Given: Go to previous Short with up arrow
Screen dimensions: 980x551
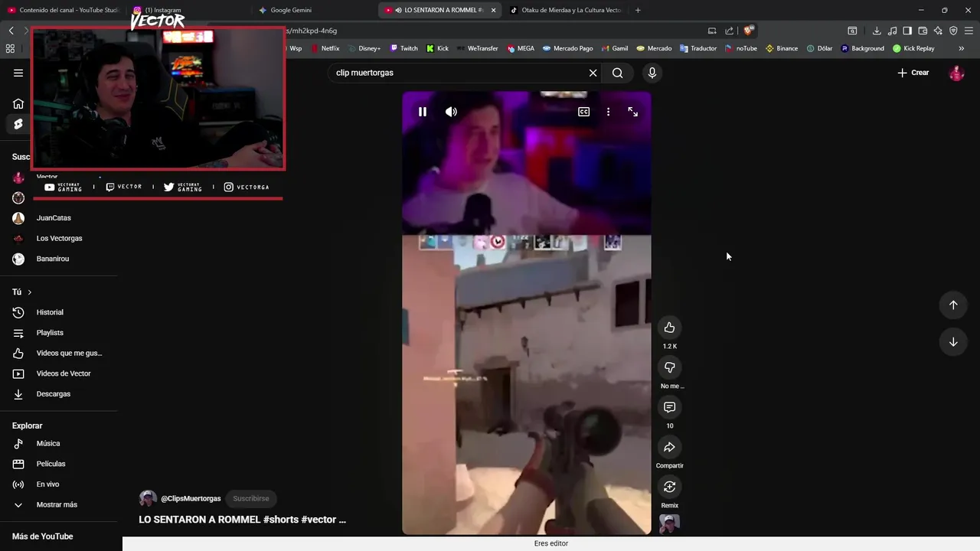Looking at the screenshot, I should [x=953, y=305].
